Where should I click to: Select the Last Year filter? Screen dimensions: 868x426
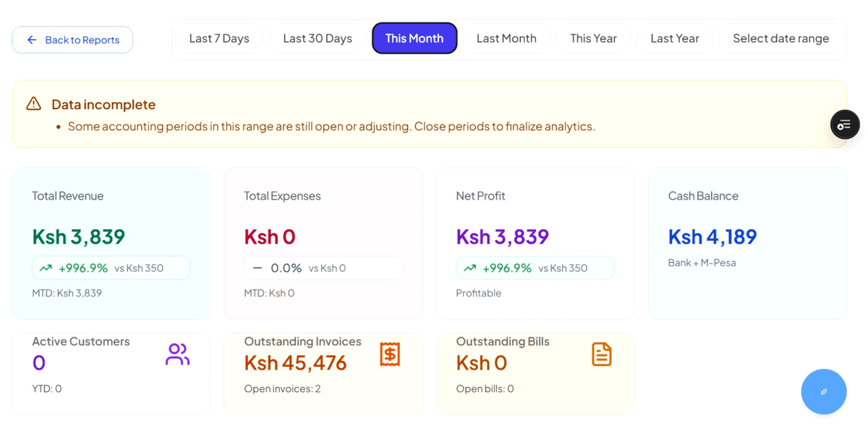pos(674,39)
